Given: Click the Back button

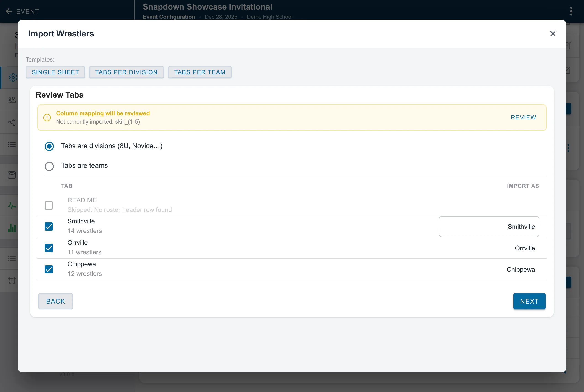Looking at the screenshot, I should (55, 301).
